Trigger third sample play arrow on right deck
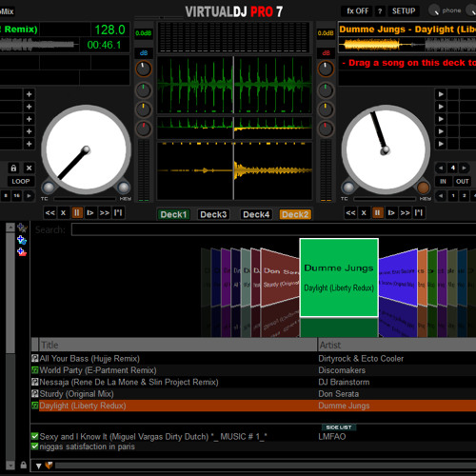 [441, 119]
